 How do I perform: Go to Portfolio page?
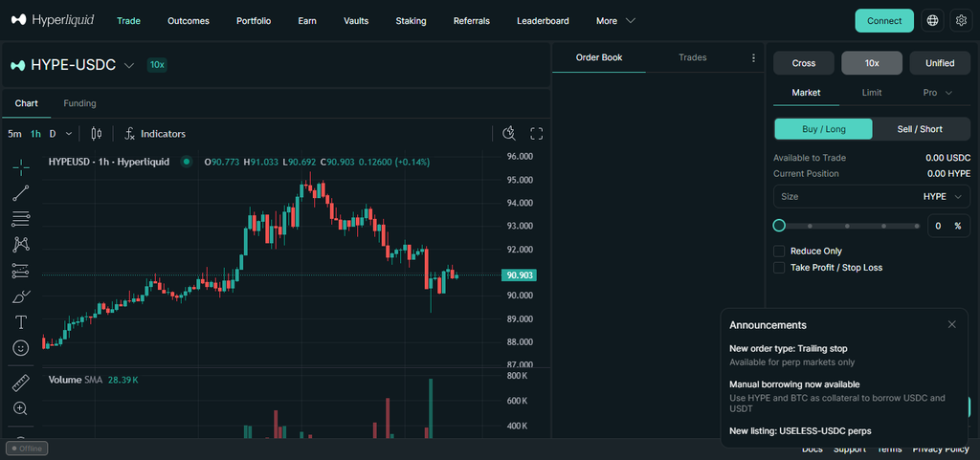(x=254, y=21)
